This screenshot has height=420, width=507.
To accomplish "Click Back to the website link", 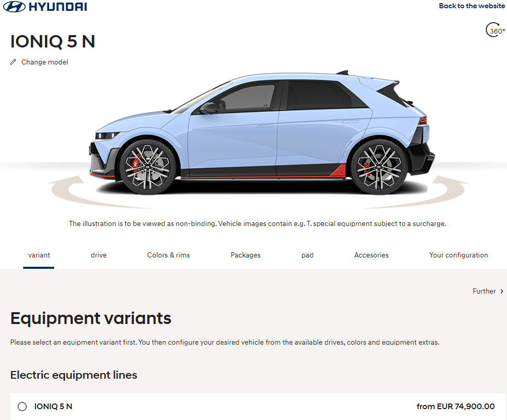I will (x=472, y=6).
